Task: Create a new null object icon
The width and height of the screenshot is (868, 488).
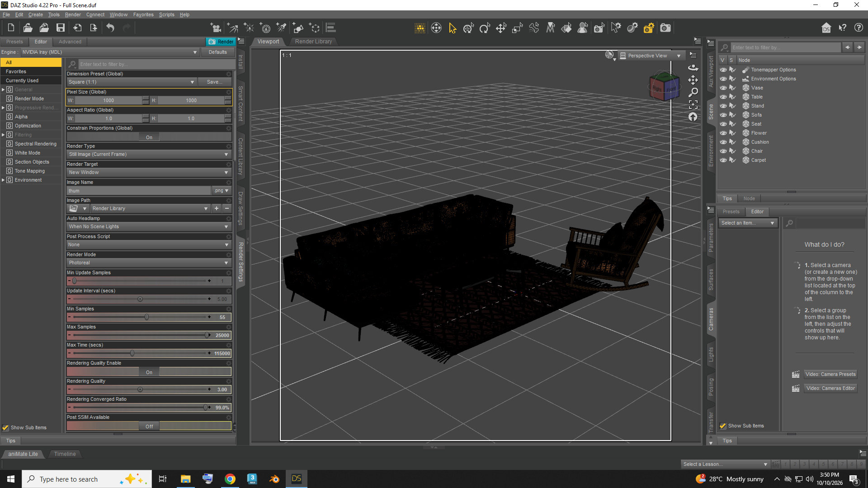Action: pos(314,28)
